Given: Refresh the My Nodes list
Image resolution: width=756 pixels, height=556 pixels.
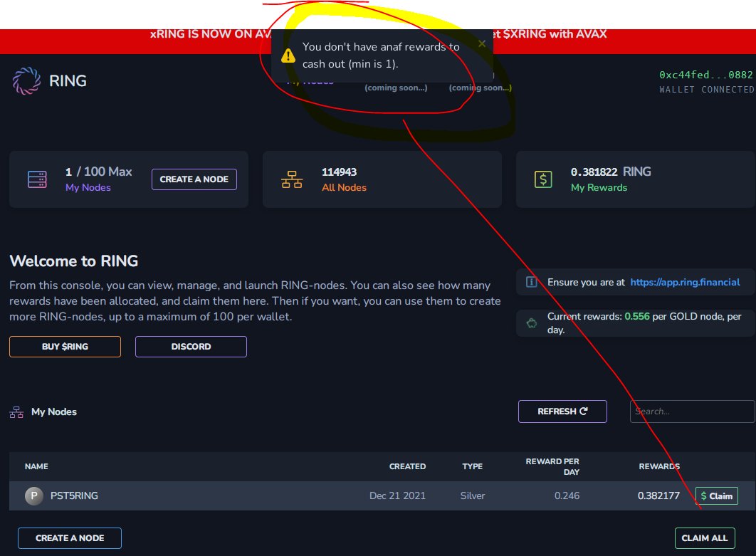Looking at the screenshot, I should tap(562, 411).
